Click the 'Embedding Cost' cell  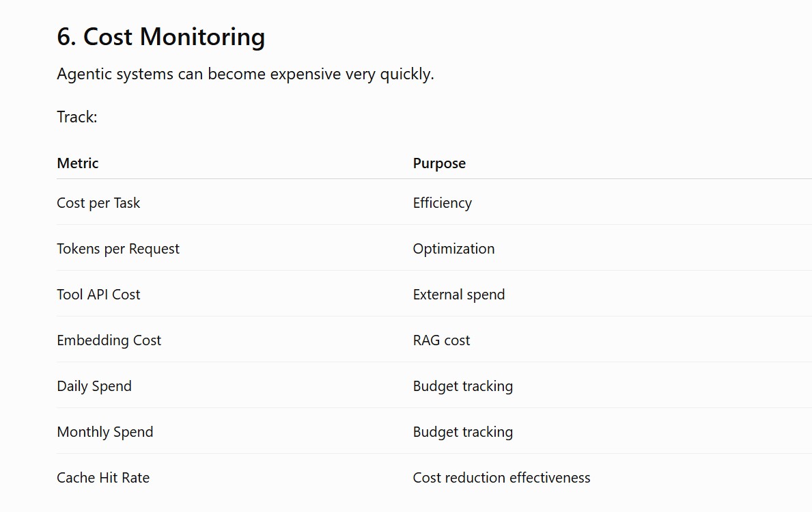pos(109,340)
